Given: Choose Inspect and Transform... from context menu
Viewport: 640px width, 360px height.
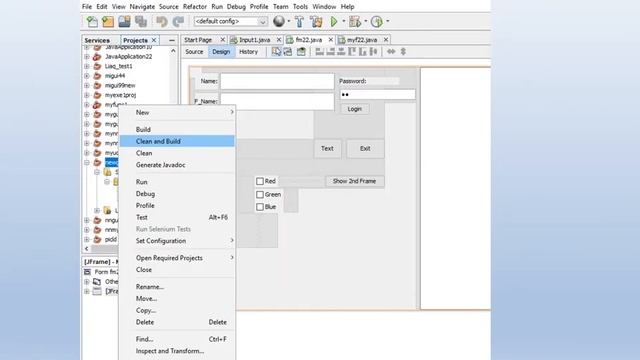Looking at the screenshot, I should (177, 351).
